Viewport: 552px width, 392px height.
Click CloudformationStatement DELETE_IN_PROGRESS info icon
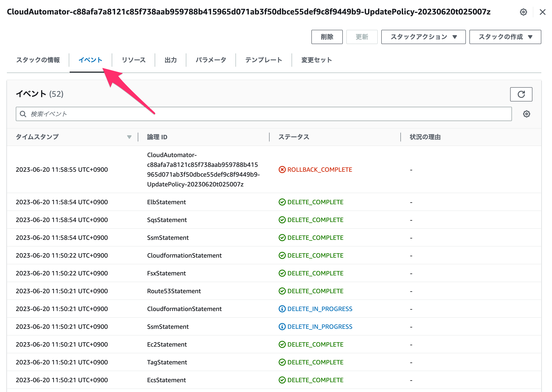tap(282, 309)
